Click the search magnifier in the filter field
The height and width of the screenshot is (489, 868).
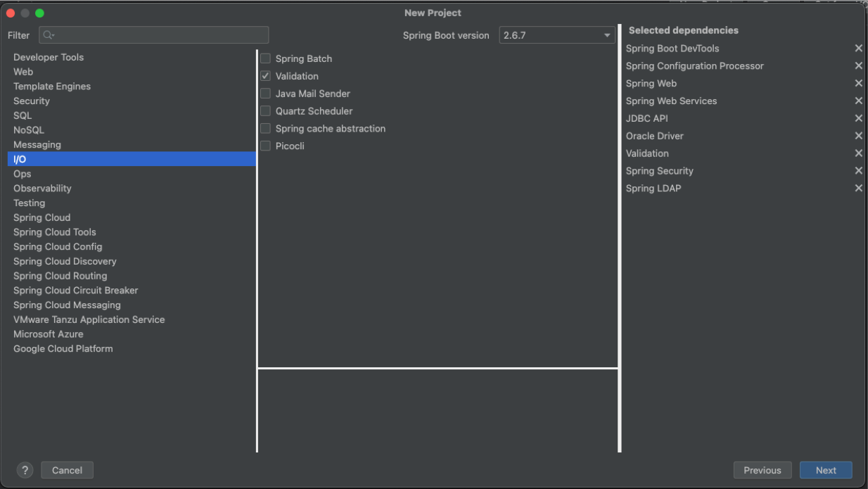coord(46,34)
